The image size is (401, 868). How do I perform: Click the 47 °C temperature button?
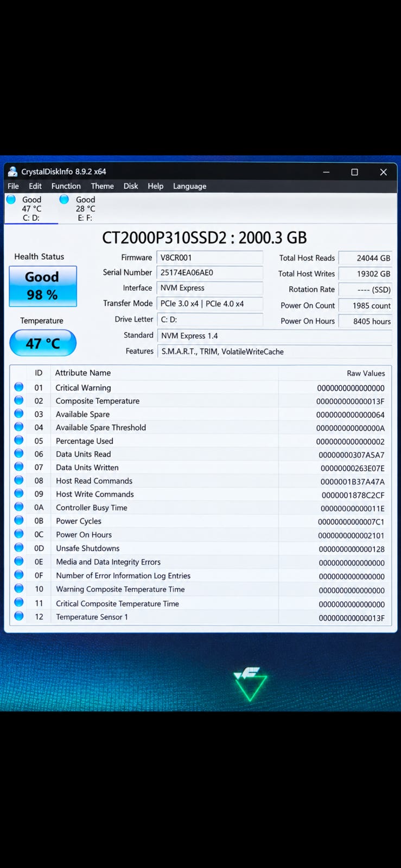point(43,343)
